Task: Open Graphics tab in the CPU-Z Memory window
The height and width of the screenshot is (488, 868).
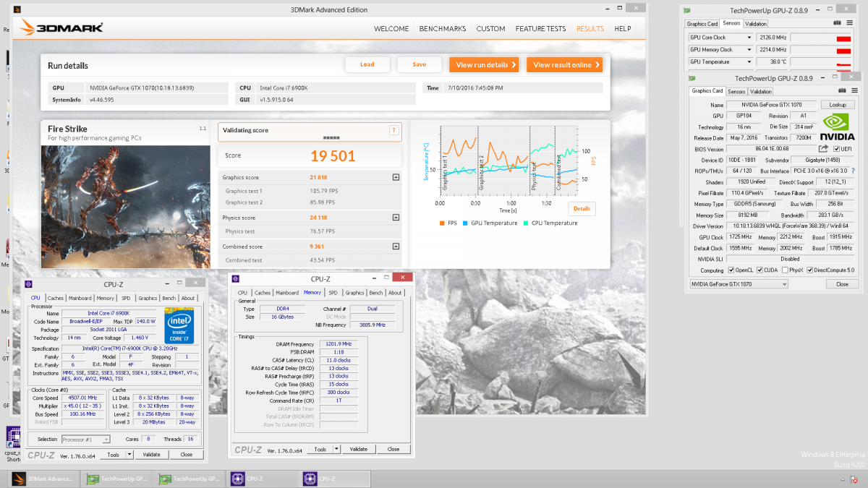Action: (354, 293)
